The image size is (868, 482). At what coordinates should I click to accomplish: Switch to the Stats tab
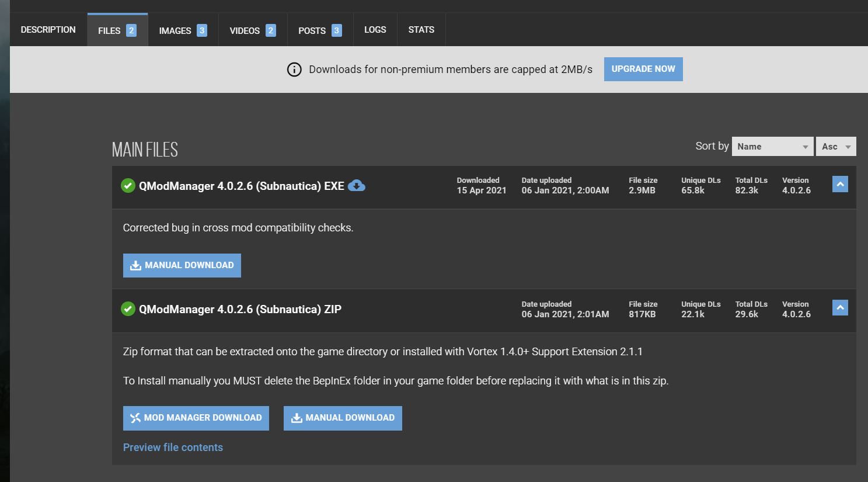[421, 30]
